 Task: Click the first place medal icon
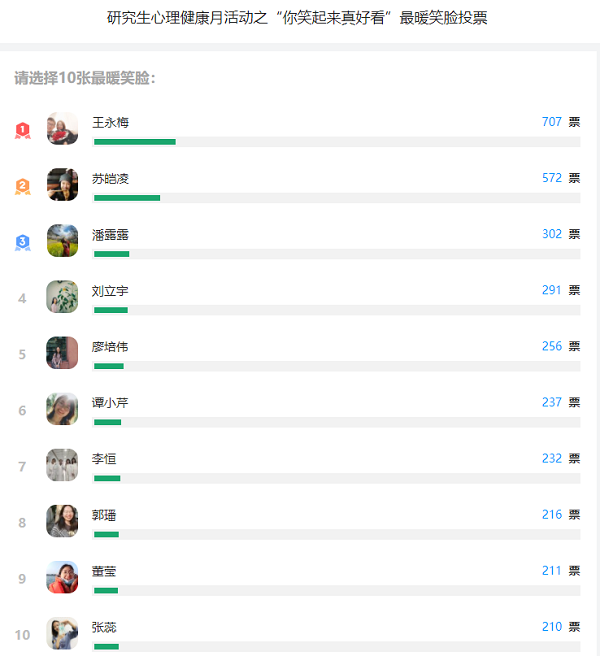click(22, 130)
